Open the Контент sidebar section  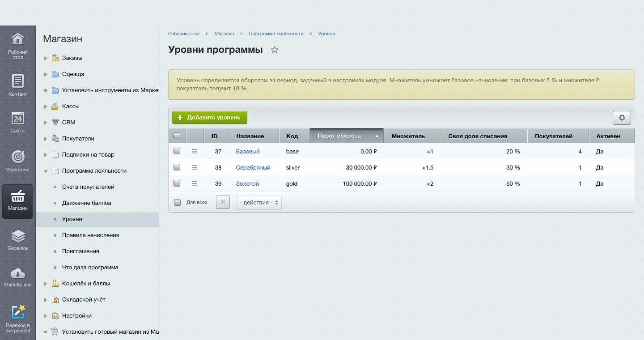coord(17,85)
